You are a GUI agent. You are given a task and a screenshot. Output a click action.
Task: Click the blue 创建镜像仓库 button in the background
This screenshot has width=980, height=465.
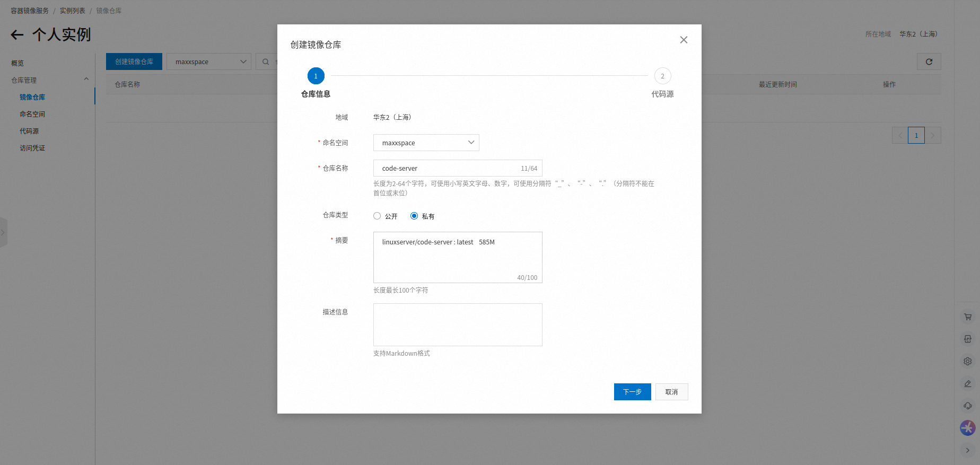tap(134, 62)
